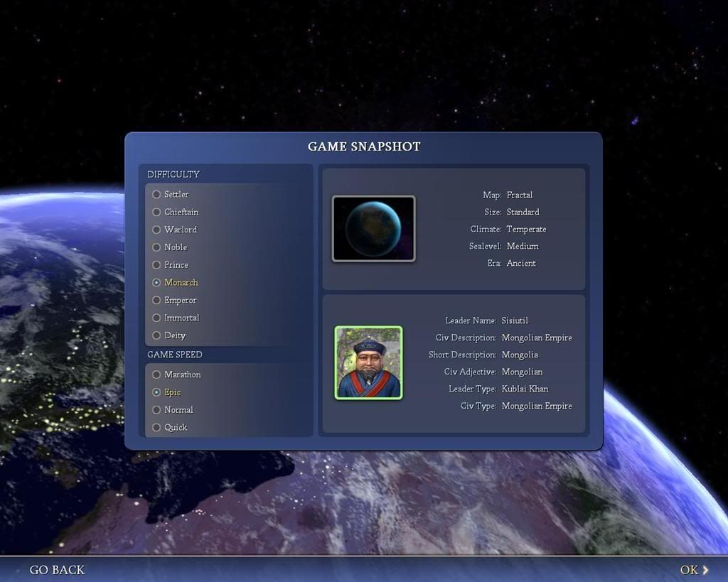Click the GAME SNAPSHOT title
728x582 pixels.
364,146
